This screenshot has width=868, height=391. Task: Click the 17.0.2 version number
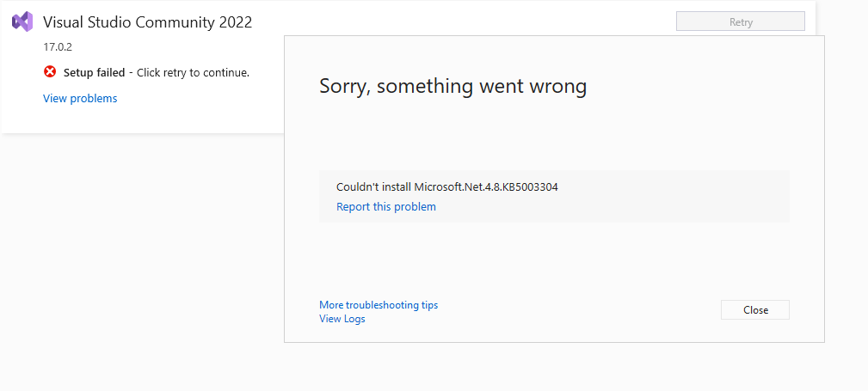(x=58, y=47)
